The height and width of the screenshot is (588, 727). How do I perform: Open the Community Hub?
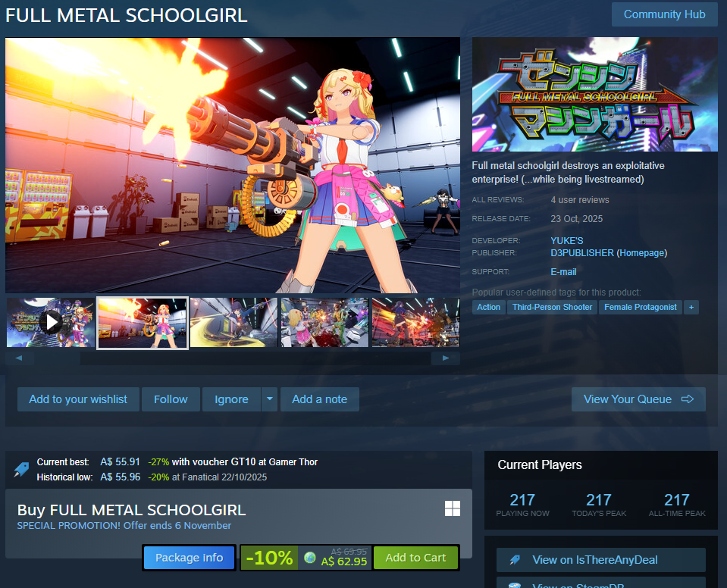pos(664,14)
